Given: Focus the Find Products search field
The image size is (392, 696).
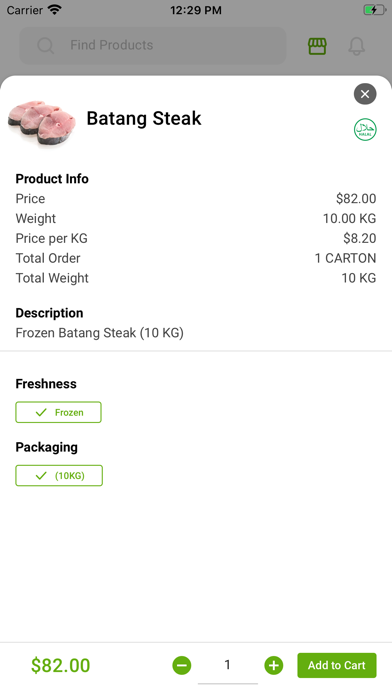Looking at the screenshot, I should [x=153, y=45].
